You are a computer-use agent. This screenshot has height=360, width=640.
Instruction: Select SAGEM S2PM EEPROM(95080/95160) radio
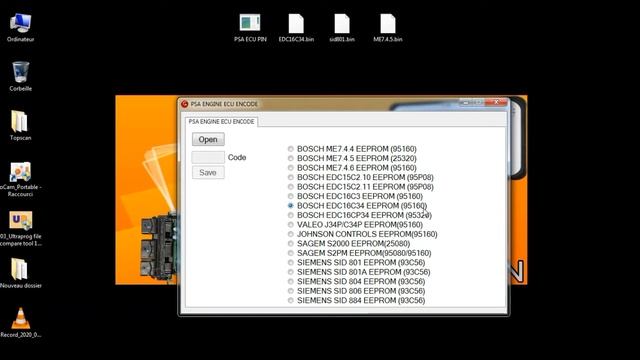click(291, 253)
